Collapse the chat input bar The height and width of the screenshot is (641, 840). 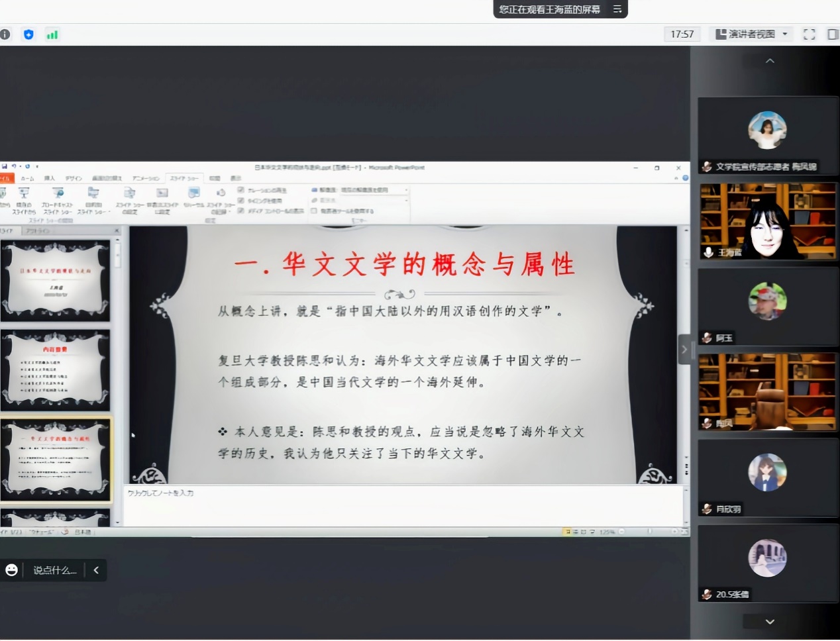click(x=96, y=570)
